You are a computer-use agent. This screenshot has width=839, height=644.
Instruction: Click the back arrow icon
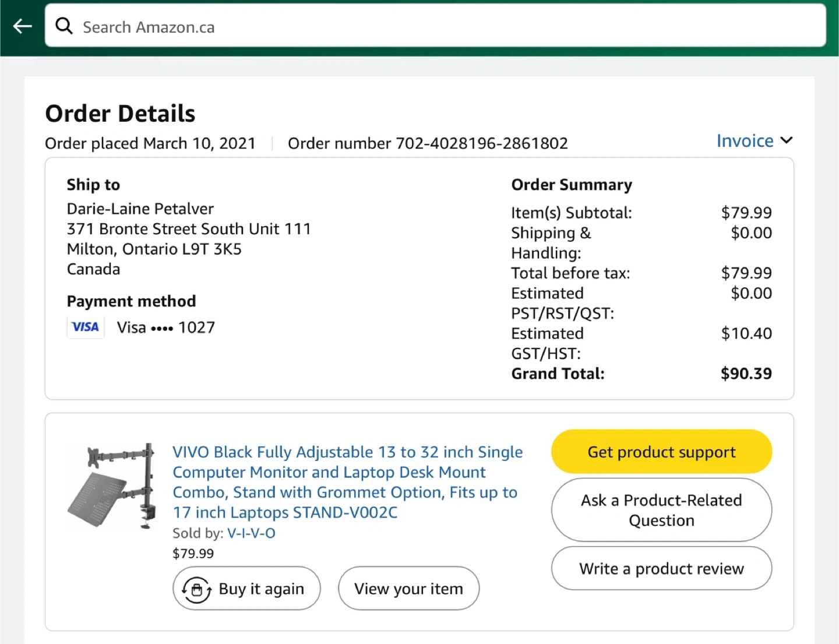23,26
